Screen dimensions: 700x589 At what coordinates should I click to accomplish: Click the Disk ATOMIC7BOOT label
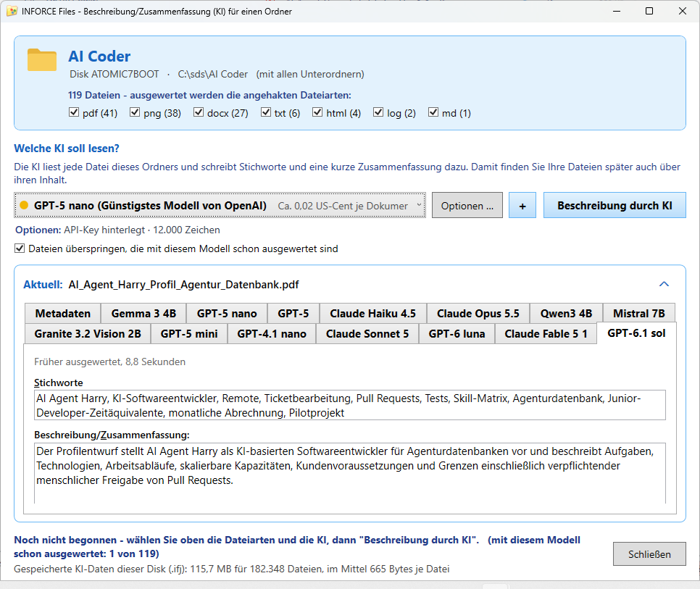coord(114,74)
